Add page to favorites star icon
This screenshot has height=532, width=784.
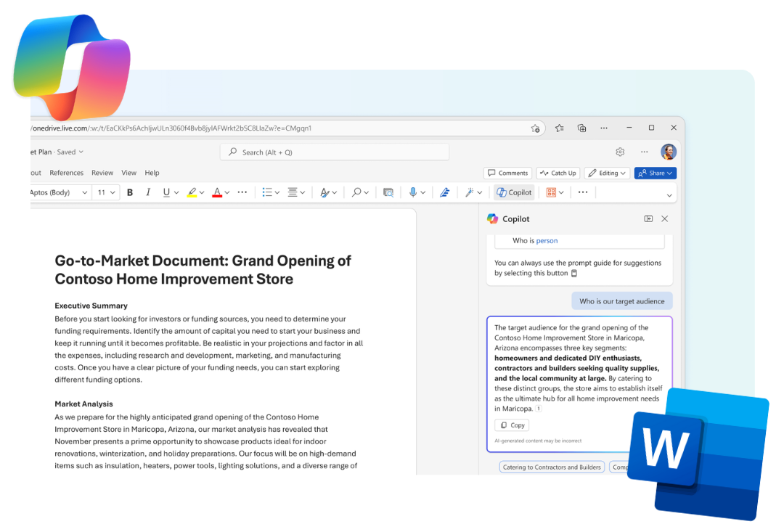pos(536,128)
